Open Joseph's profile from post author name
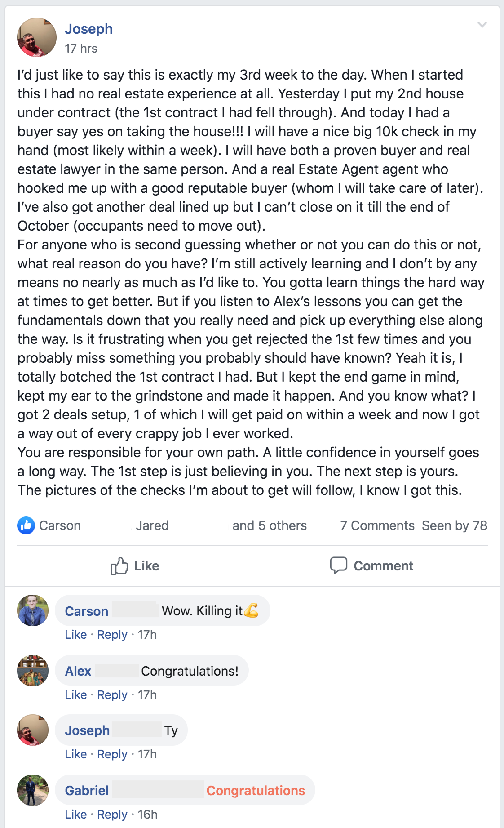The image size is (504, 828). (88, 29)
